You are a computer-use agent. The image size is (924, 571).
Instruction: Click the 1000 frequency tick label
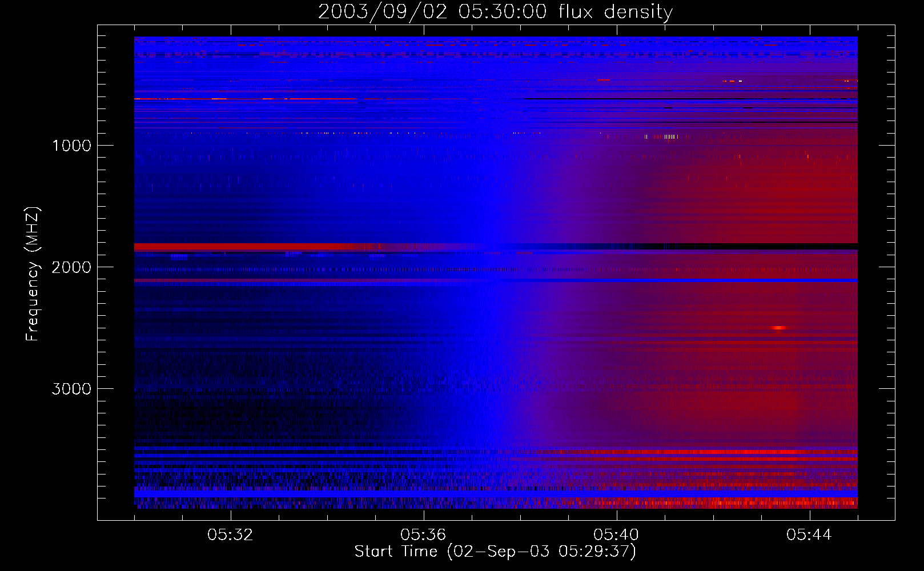coord(71,146)
